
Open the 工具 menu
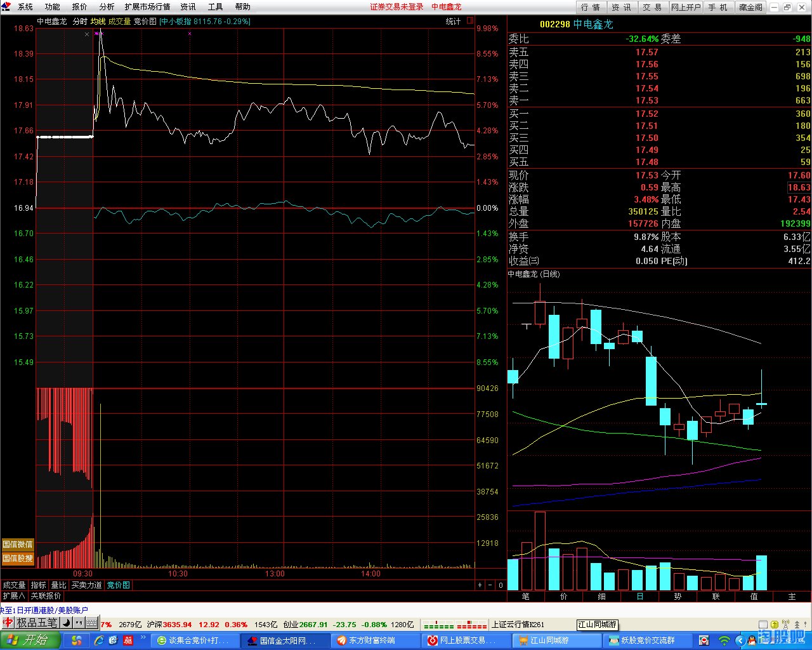point(216,7)
